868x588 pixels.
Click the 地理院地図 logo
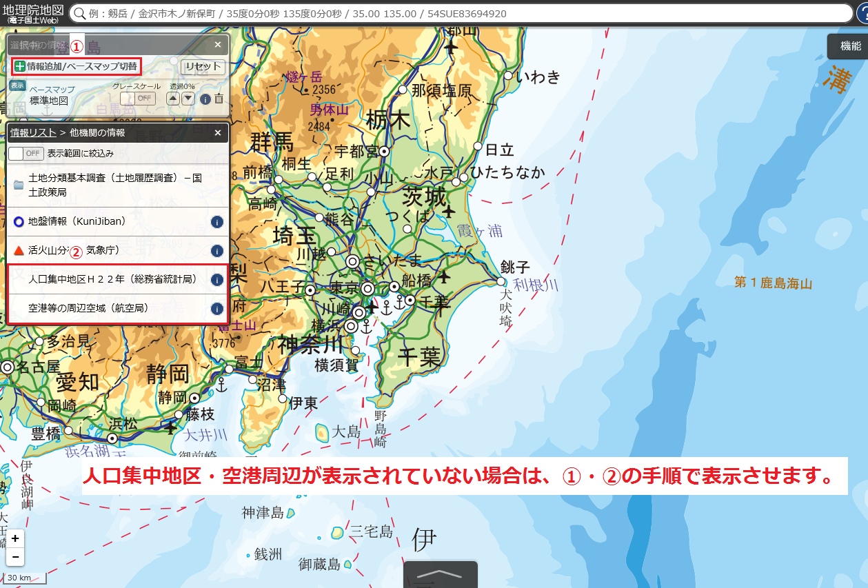(32, 14)
